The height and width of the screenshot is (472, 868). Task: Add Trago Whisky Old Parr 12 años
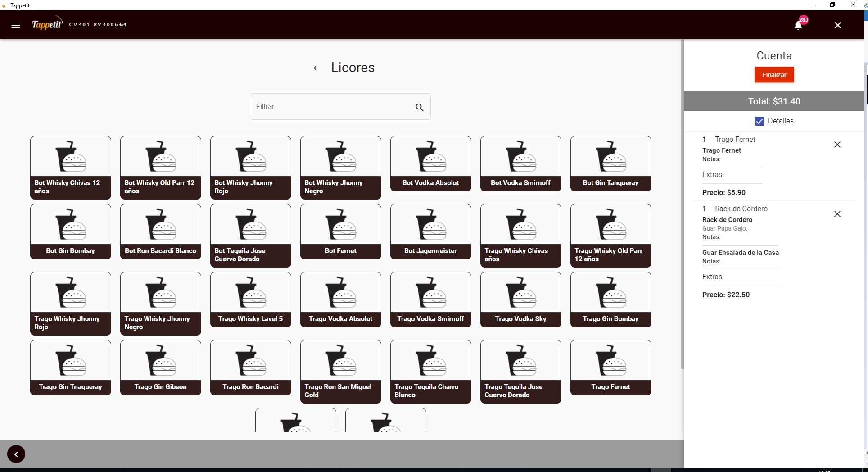611,236
